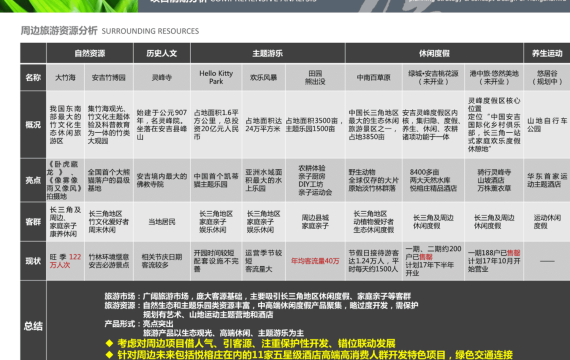
Task: Click the status cell mentioning 1.24万人
Action: point(374,261)
